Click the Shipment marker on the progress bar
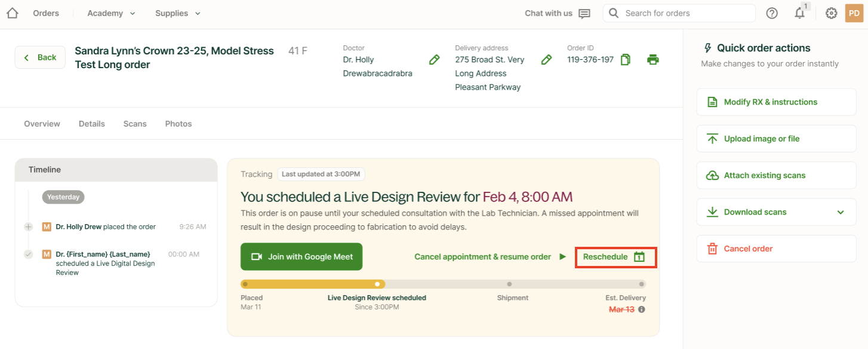This screenshot has height=349, width=868. click(x=509, y=284)
